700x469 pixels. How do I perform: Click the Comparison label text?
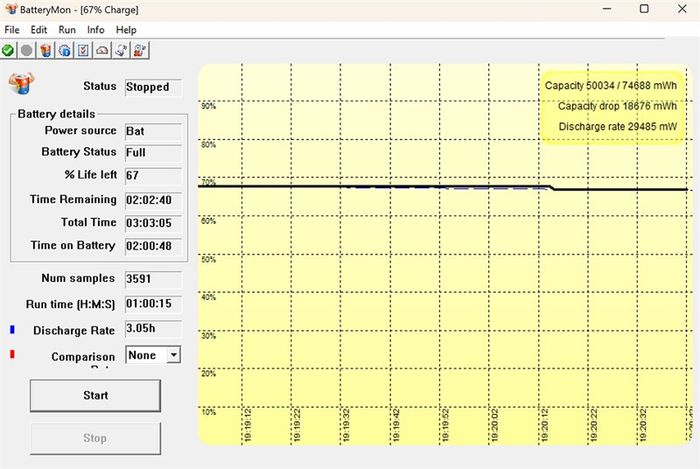tap(83, 357)
